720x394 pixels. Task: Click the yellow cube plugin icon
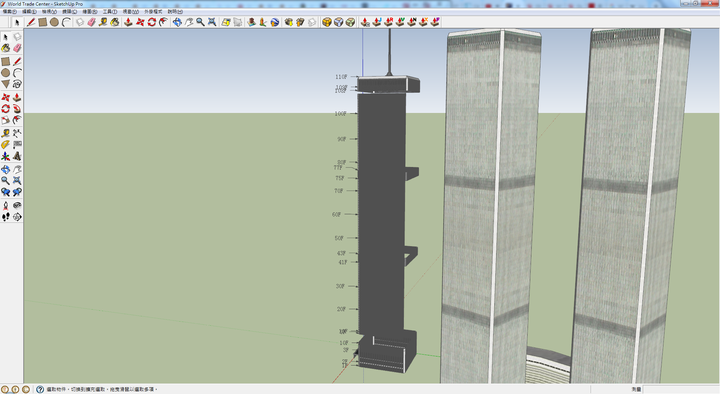[326, 22]
